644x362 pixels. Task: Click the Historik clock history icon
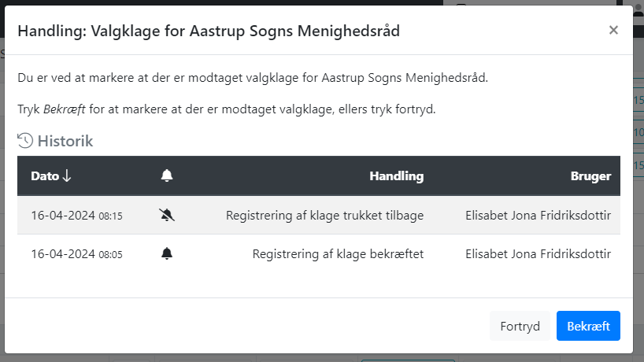pos(25,141)
